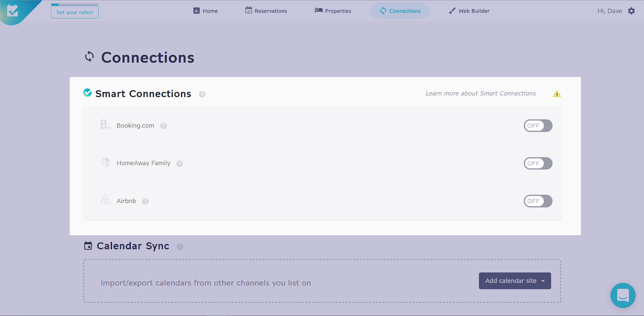
Task: Open Learn more about Smart Connections link
Action: pos(481,93)
